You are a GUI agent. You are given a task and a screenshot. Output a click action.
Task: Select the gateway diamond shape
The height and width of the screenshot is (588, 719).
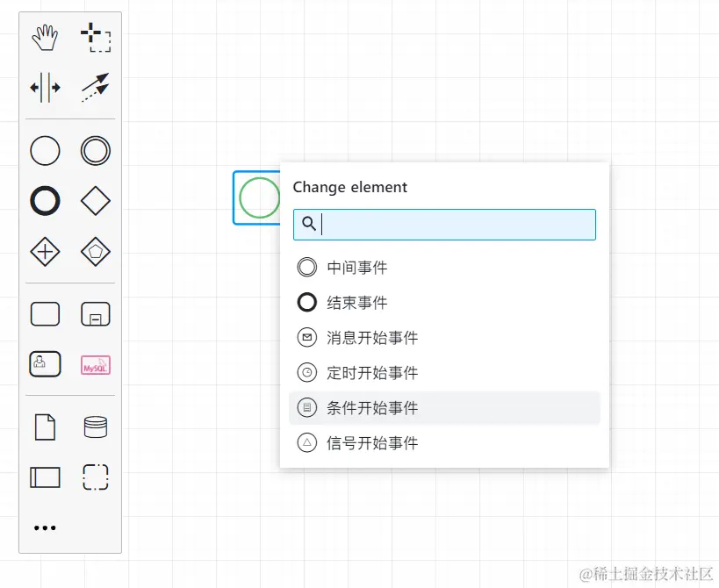(x=95, y=201)
